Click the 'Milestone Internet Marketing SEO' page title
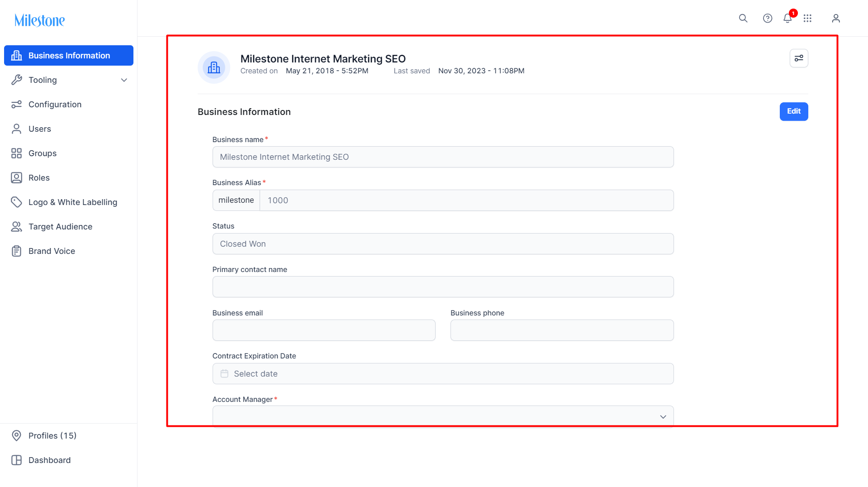This screenshot has width=868, height=487. (323, 59)
